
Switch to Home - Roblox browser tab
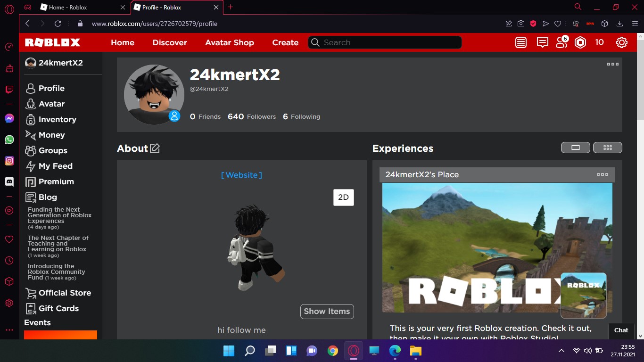pos(83,7)
